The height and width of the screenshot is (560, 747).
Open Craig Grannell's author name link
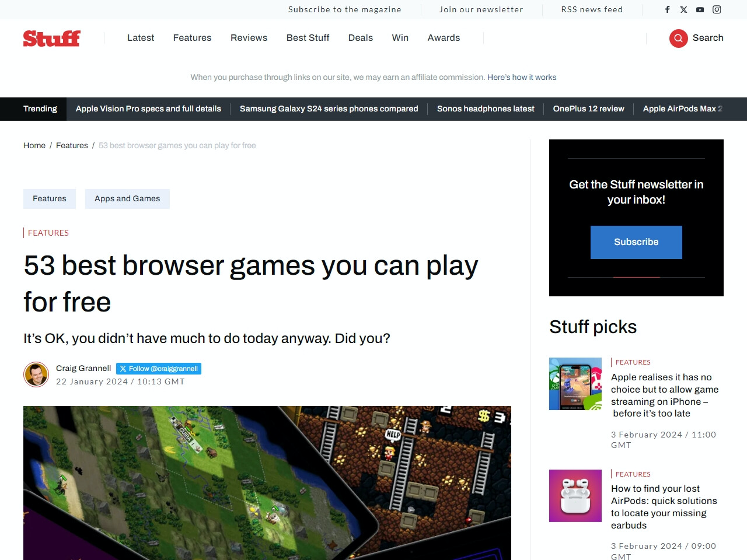pos(83,368)
